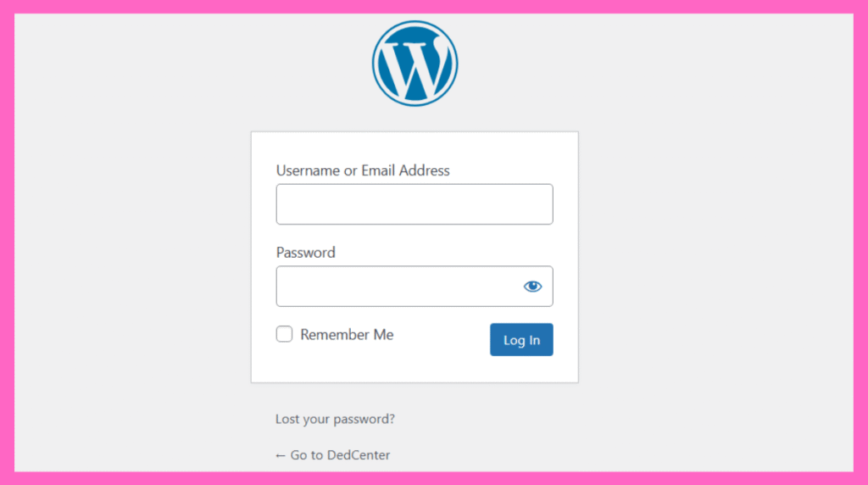Open the Lost your password? link
The width and height of the screenshot is (868, 485).
(335, 419)
